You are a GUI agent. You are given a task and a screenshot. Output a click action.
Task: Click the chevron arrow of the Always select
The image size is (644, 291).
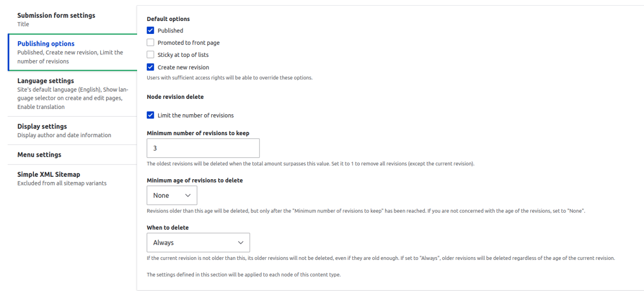click(240, 243)
